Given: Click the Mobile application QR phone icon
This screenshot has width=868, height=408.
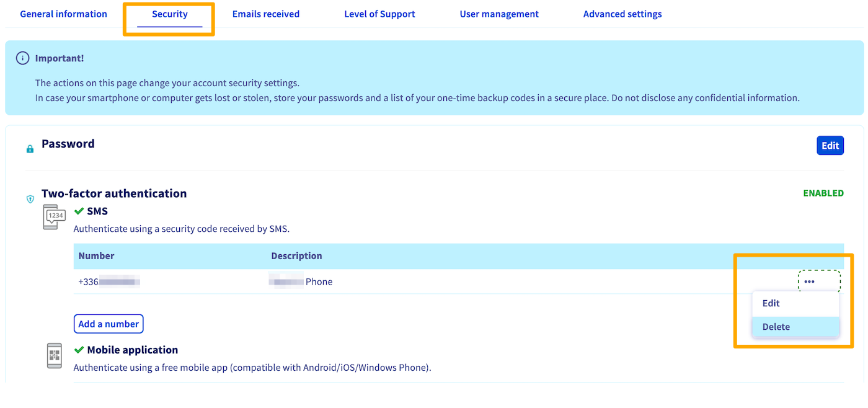Looking at the screenshot, I should pyautogui.click(x=54, y=355).
